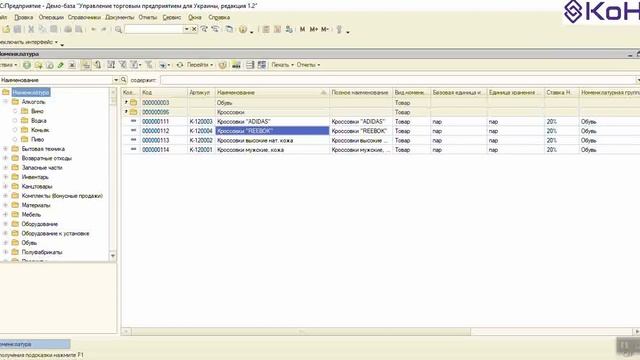Viewport: 640px width, 360px height.
Task: Open the Справочники menu
Action: point(84,18)
